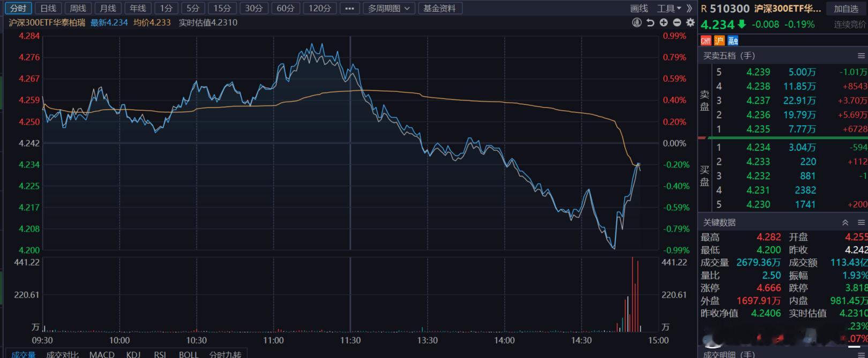Image resolution: width=868 pixels, height=358 pixels.
Task: Click the 最新4.234 latest price label
Action: tap(109, 22)
